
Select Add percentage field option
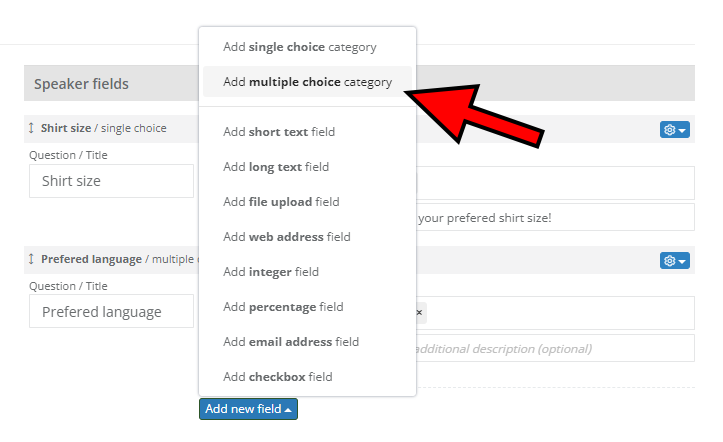click(x=282, y=307)
